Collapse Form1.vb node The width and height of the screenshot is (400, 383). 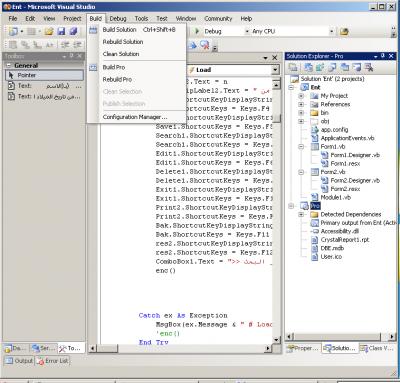pos(301,147)
